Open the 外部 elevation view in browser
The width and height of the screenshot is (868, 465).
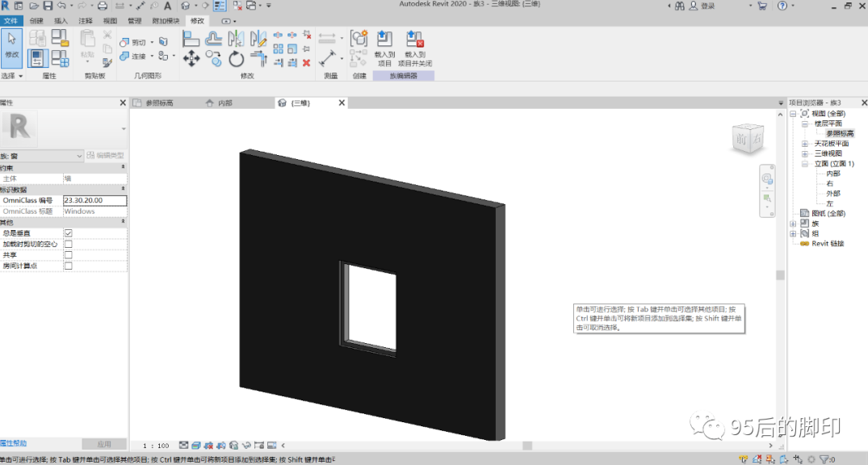click(832, 194)
